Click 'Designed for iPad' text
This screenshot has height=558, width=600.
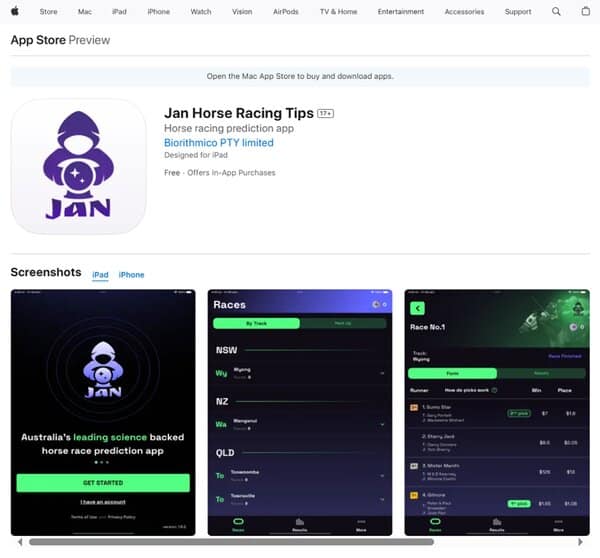click(196, 155)
